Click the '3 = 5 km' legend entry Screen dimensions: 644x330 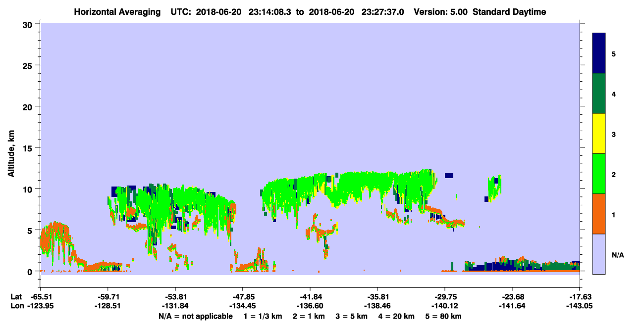[351, 316]
